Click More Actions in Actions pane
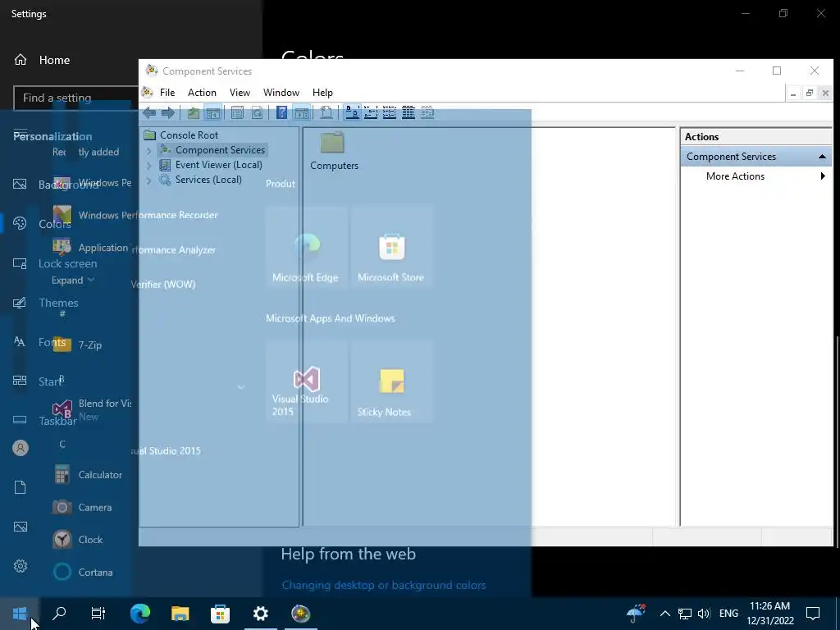The width and height of the screenshot is (840, 630). (735, 176)
